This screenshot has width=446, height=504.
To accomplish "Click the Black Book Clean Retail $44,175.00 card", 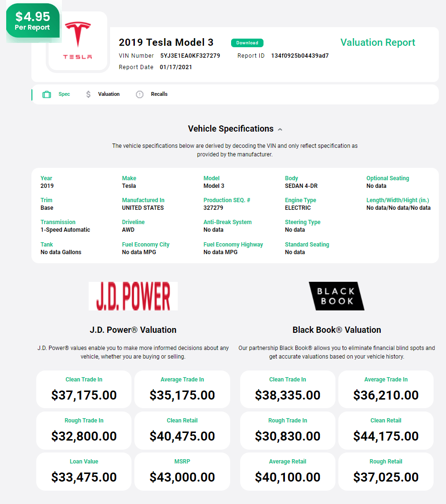I will coord(386,431).
